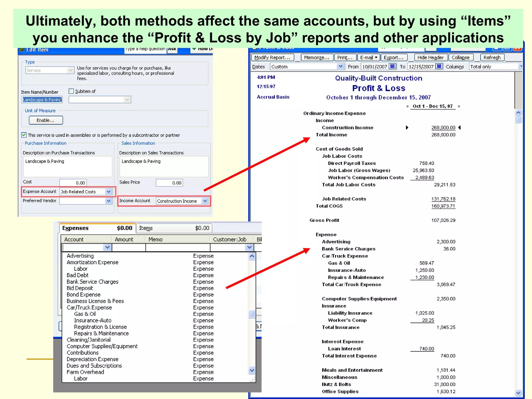Viewport: 532px width, 399px height.
Task: Expand the Expense Account dropdown
Action: click(x=109, y=192)
